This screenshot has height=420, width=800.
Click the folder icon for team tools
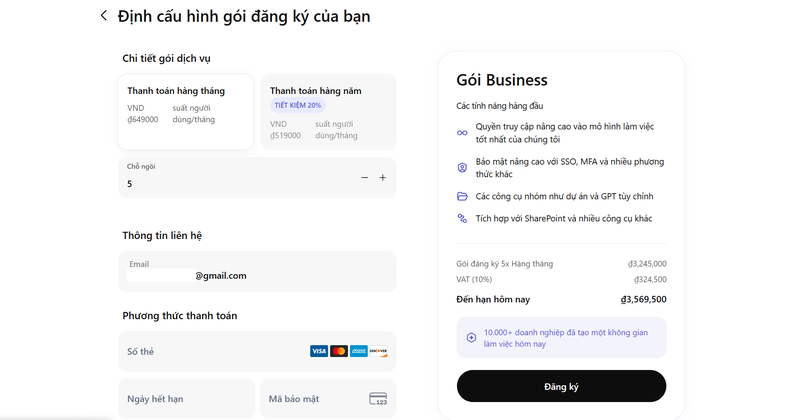click(x=462, y=196)
